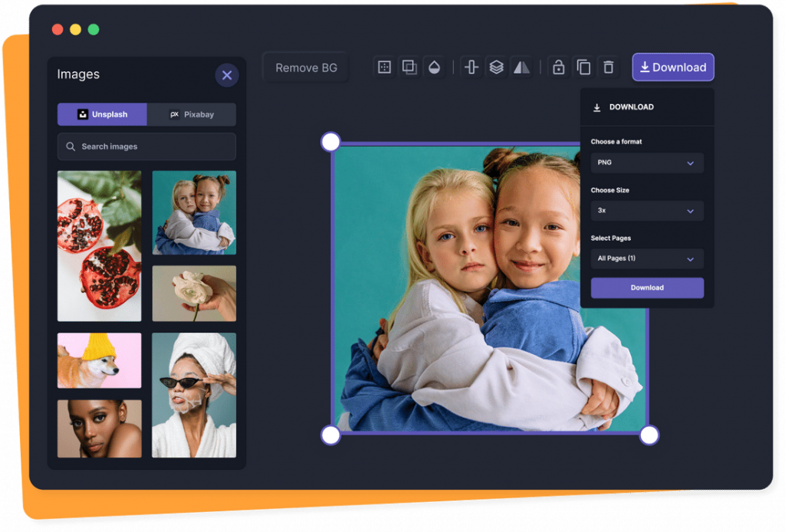Duplicate the selected image

583,67
